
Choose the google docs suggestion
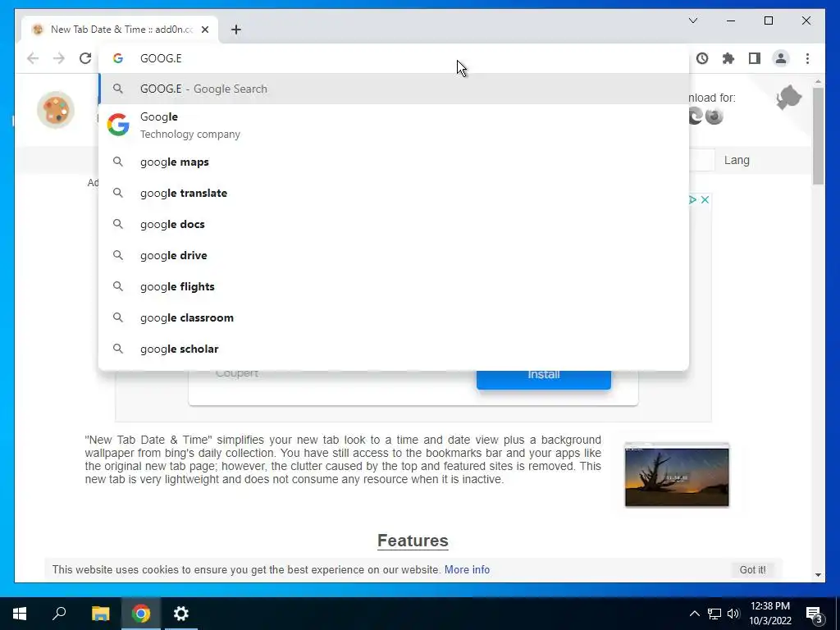[394, 224]
